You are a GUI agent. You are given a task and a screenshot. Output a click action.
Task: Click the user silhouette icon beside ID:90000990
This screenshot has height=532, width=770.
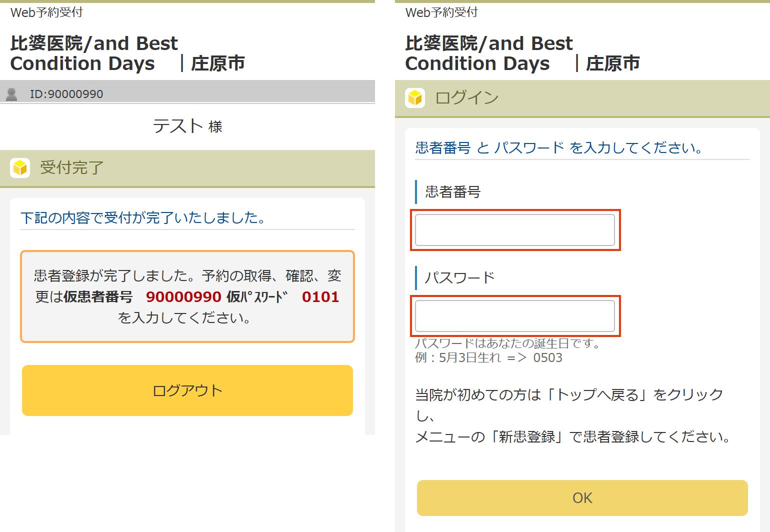(x=11, y=94)
